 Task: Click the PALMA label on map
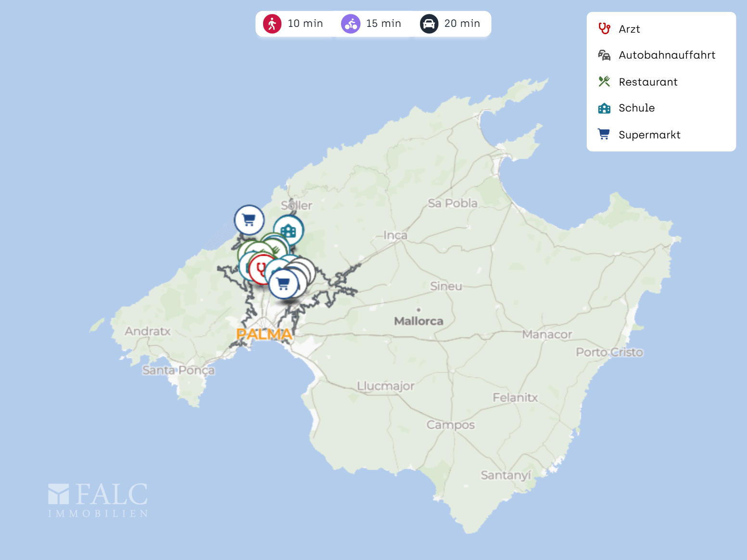click(264, 334)
